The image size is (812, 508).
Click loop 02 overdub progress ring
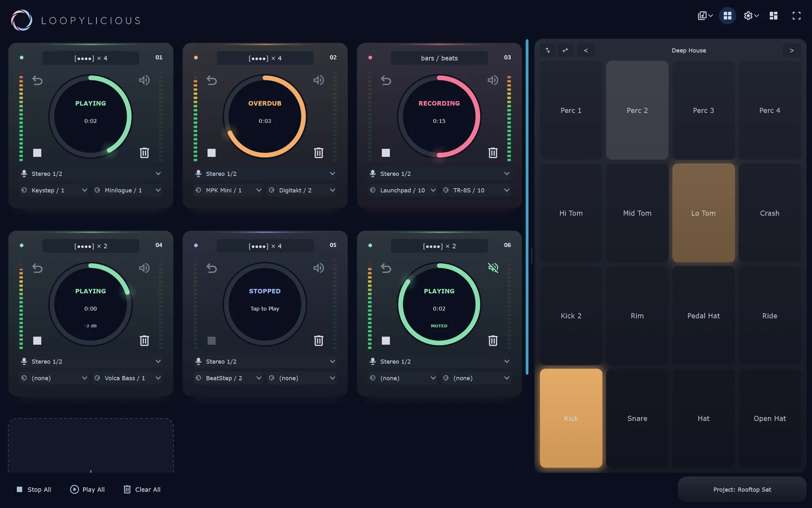pos(265,116)
